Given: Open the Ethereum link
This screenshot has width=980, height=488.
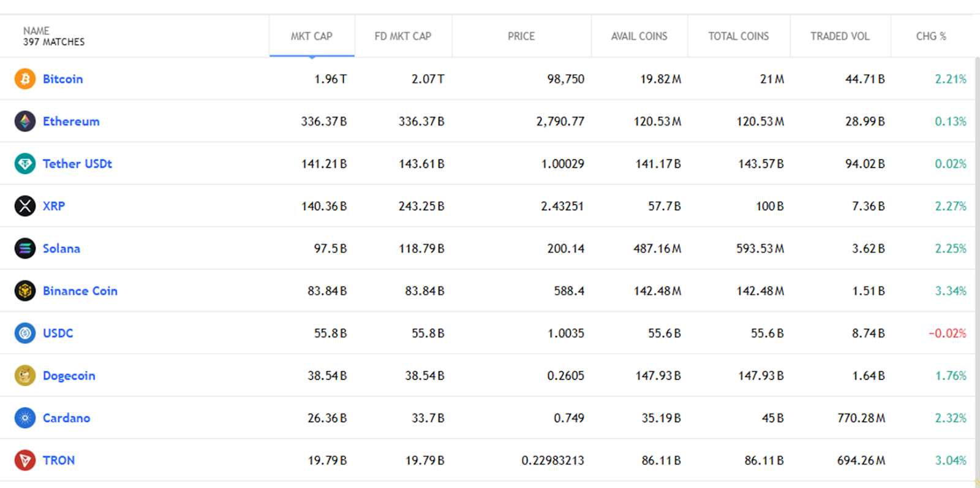Looking at the screenshot, I should click(71, 121).
